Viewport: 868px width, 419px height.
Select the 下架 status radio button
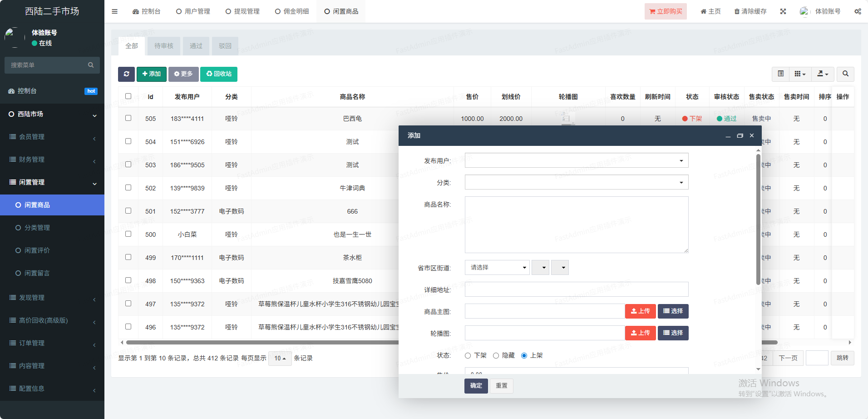coord(468,356)
